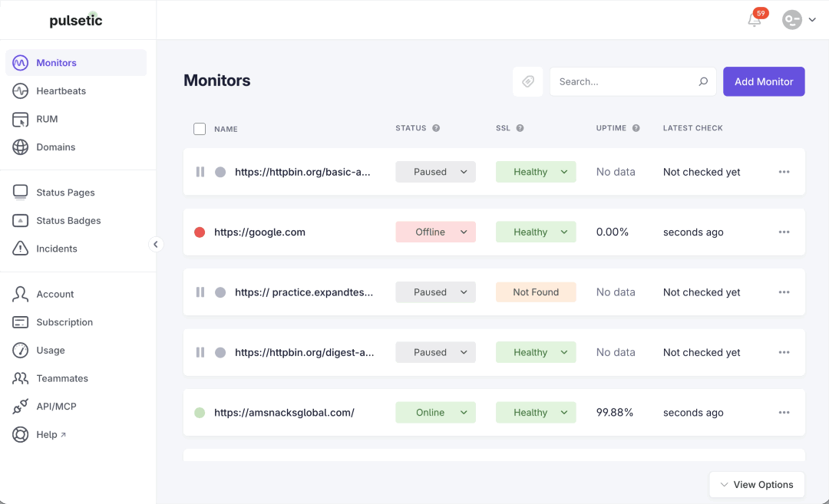Click the pulsetic logo
829x504 pixels.
(75, 19)
